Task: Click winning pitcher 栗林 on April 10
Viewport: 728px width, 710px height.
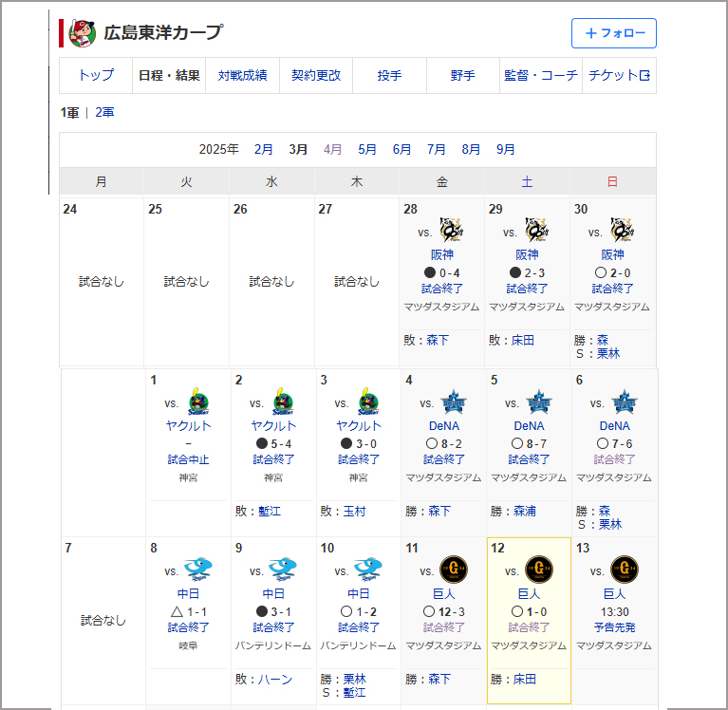Action: 354,680
